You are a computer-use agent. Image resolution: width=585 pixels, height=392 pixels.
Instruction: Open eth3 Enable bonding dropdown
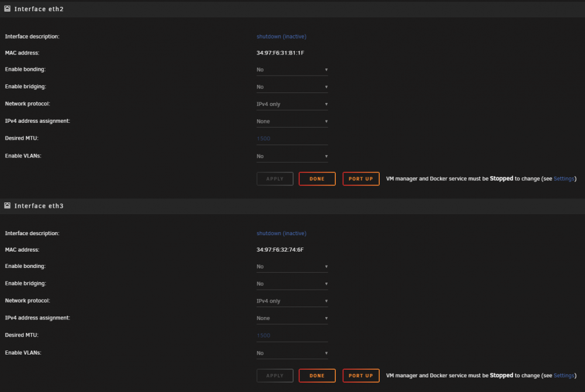tap(292, 267)
